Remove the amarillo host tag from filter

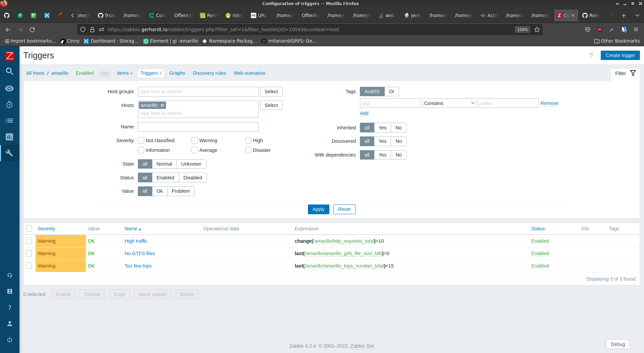point(162,105)
